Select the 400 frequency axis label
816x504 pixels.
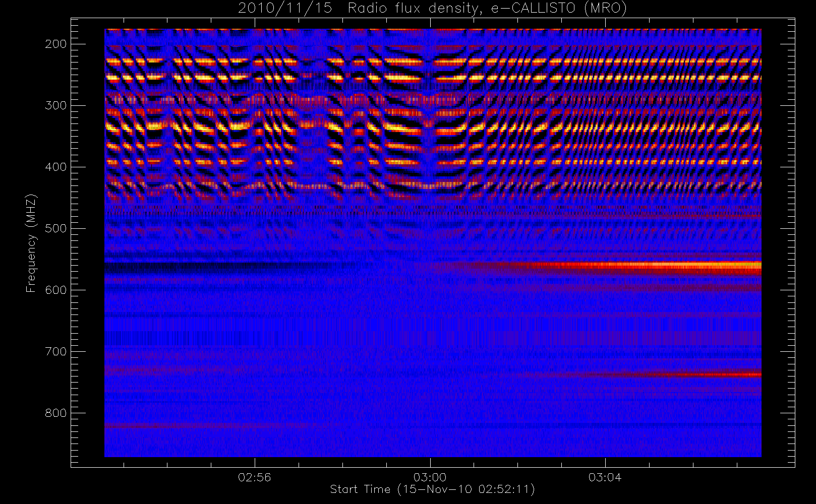[x=56, y=167]
